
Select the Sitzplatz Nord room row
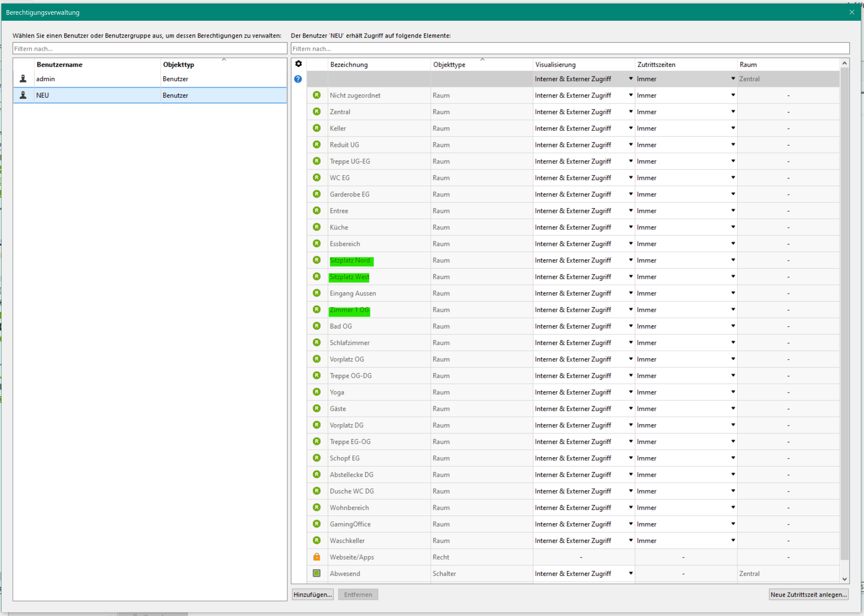349,261
